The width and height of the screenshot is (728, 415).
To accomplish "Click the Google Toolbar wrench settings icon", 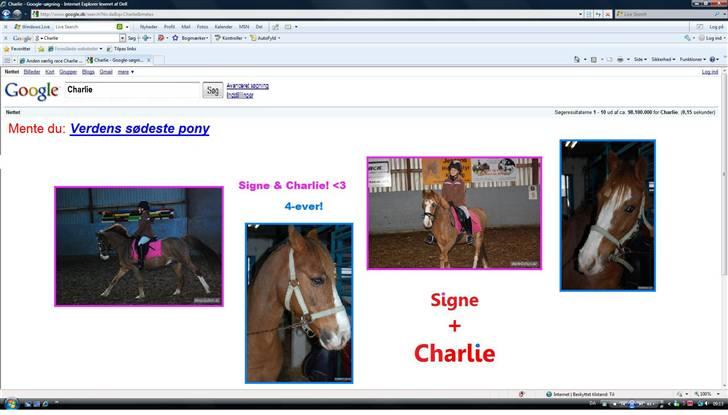I will point(687,38).
